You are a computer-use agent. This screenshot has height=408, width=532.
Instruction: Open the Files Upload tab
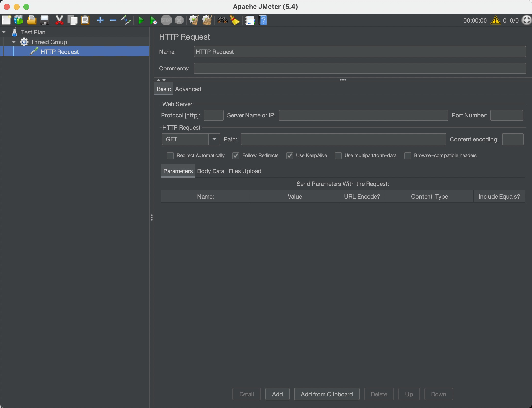245,171
